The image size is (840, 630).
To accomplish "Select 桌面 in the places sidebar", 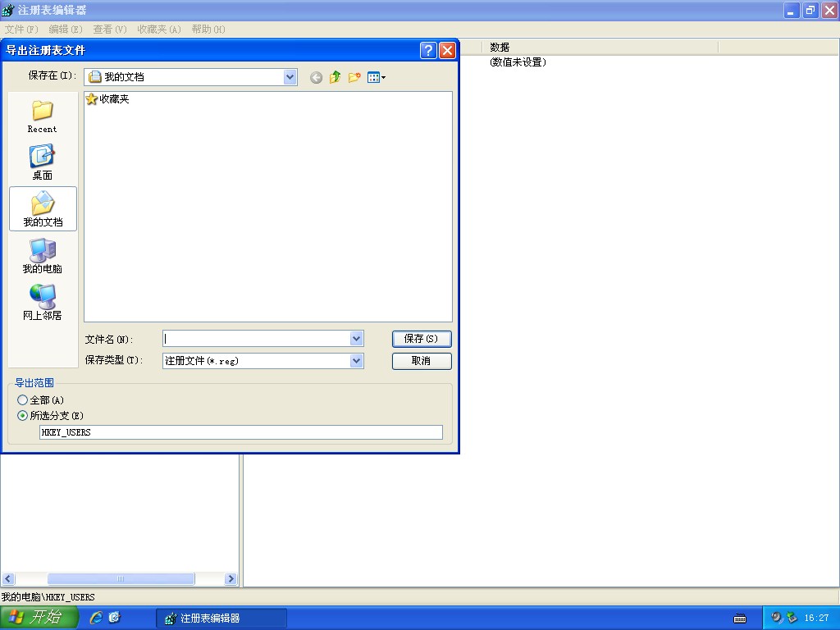I will pyautogui.click(x=43, y=162).
